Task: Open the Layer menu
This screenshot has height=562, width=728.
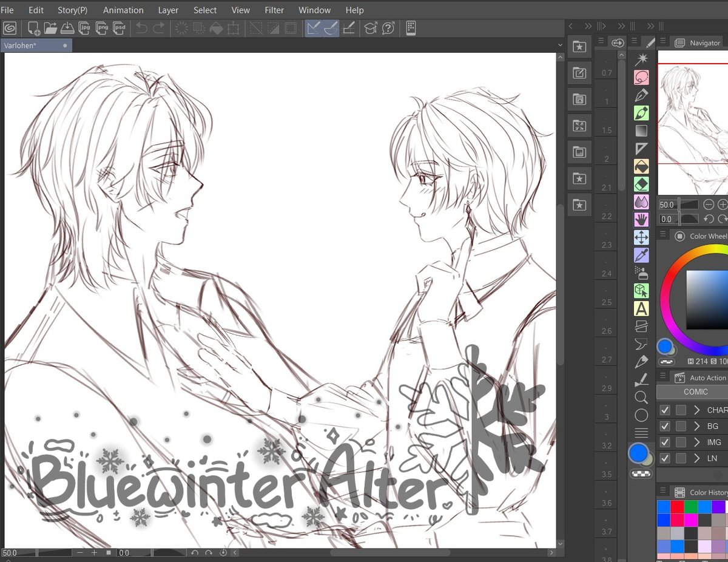Action: coord(168,10)
